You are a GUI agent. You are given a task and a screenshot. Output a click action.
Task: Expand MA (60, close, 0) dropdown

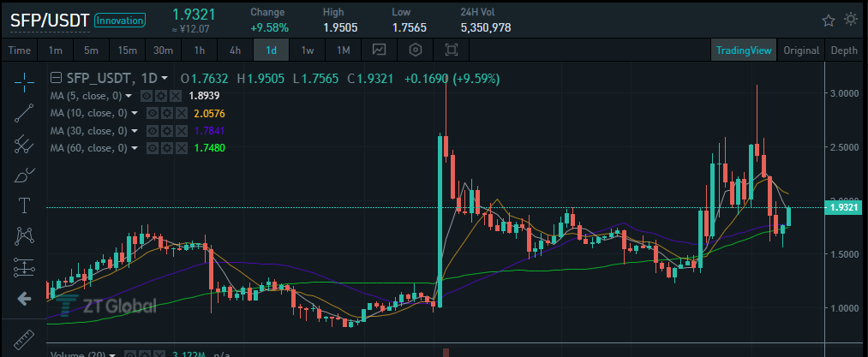[134, 148]
